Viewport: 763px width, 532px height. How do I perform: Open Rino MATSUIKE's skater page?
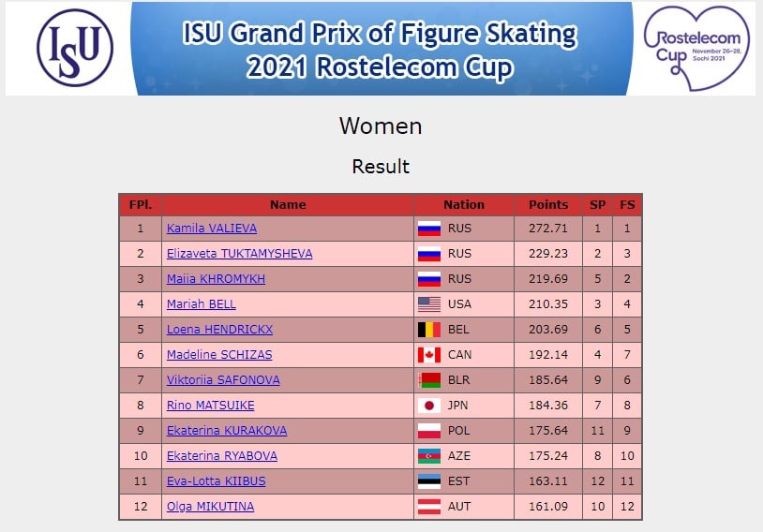coord(210,405)
